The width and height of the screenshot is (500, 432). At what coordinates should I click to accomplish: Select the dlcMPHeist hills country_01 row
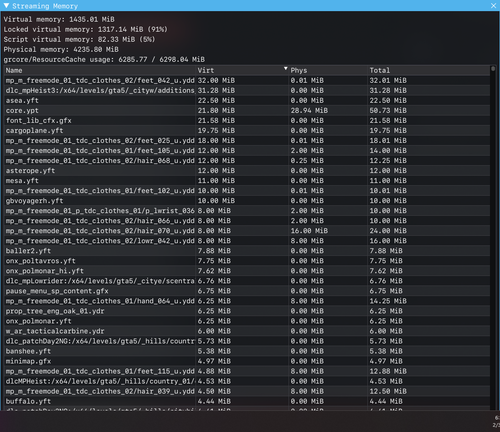(x=247, y=381)
